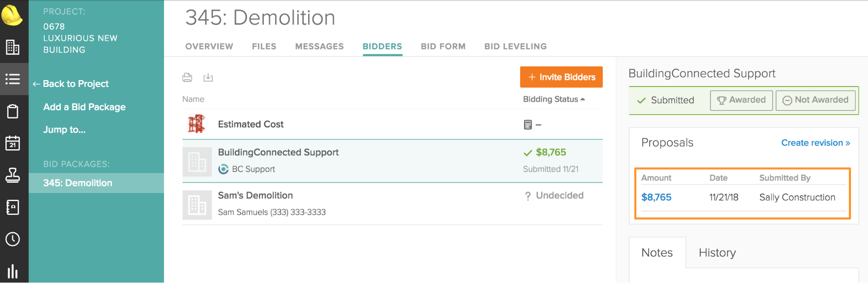Click the Create revision link
The height and width of the screenshot is (283, 868).
[815, 143]
